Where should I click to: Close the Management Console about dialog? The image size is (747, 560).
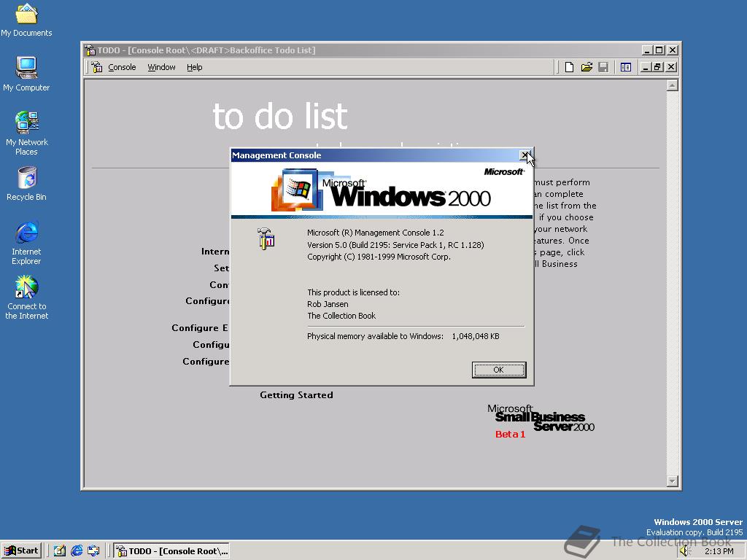point(525,155)
